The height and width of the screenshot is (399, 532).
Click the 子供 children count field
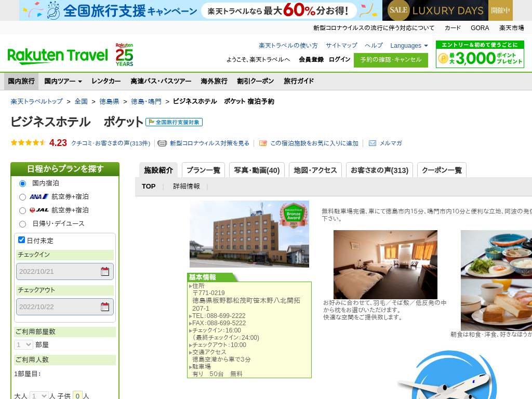[78, 396]
